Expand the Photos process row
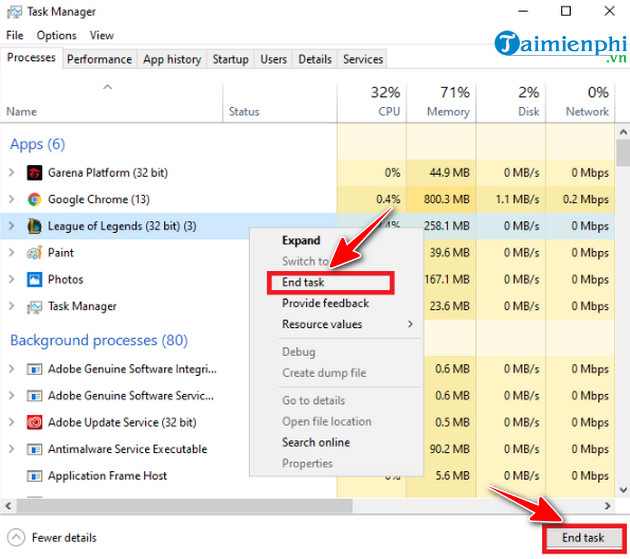This screenshot has height=559, width=630. 12,279
